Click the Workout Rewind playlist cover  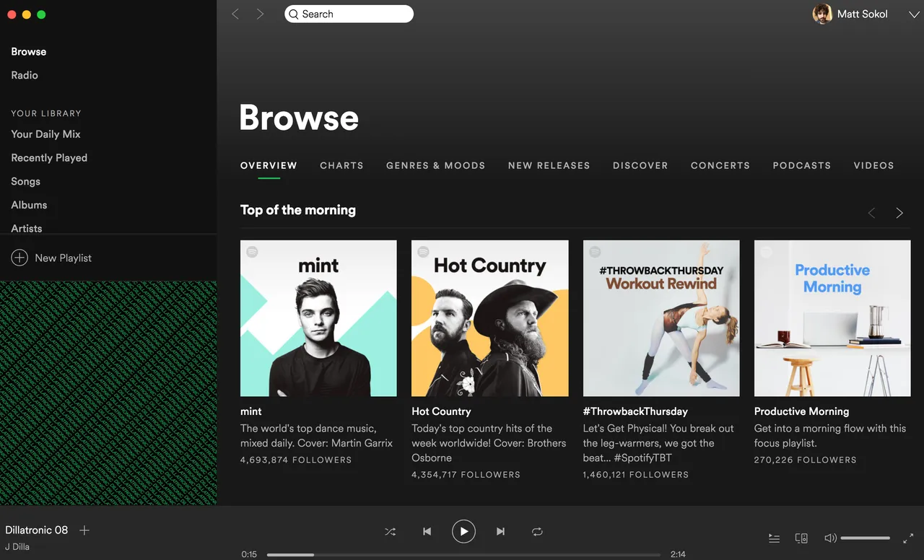(661, 318)
